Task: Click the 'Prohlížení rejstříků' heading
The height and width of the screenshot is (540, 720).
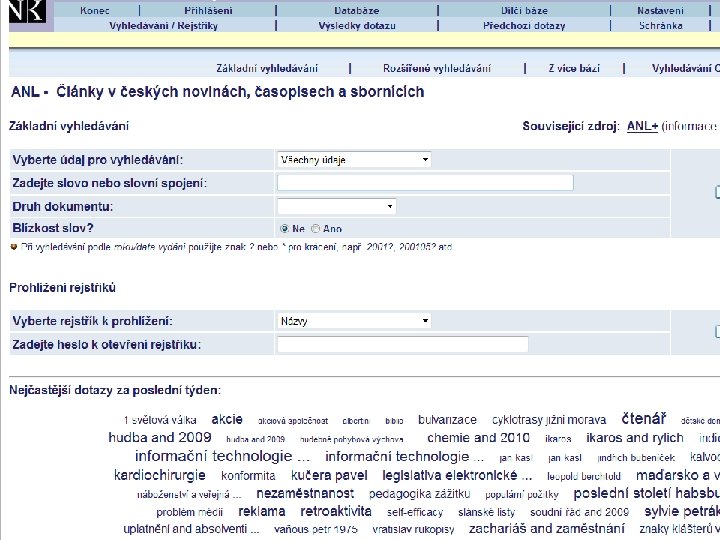Action: tap(62, 288)
